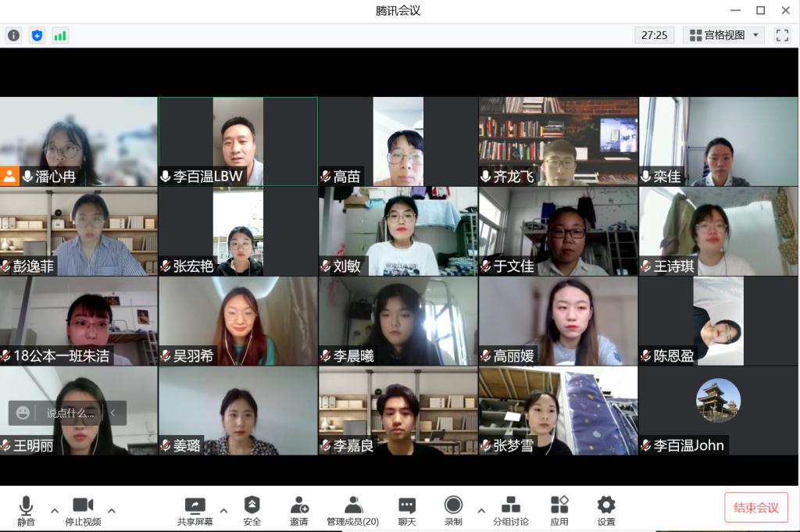This screenshot has width=800, height=532.
Task: Toggle the microphone mute (静音) button
Action: tap(26, 510)
